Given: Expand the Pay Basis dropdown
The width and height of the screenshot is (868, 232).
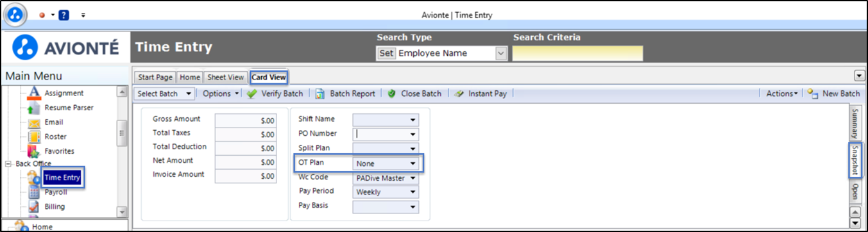Looking at the screenshot, I should (x=413, y=207).
